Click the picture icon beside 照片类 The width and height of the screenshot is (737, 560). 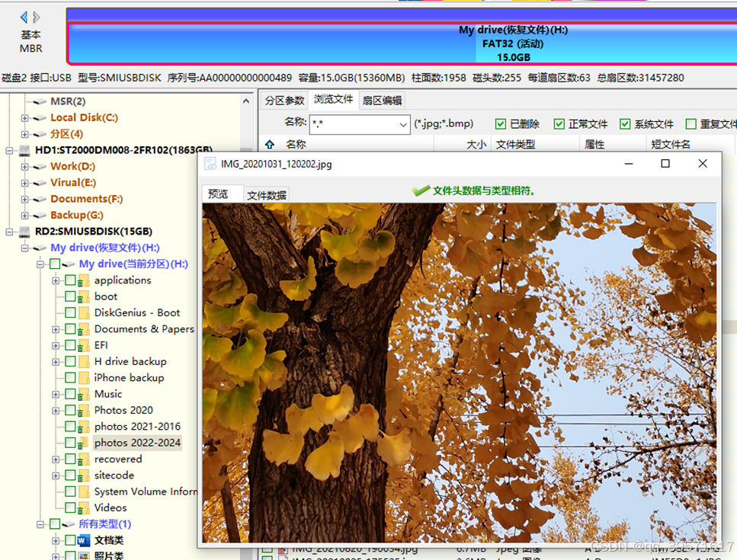tap(84, 555)
